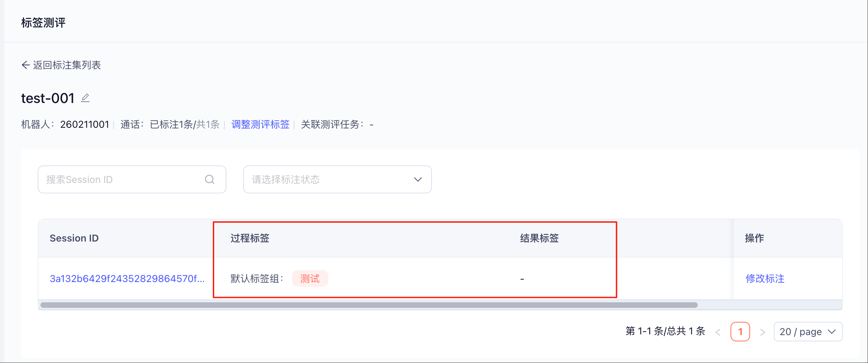Click the search magnifier icon

(210, 179)
